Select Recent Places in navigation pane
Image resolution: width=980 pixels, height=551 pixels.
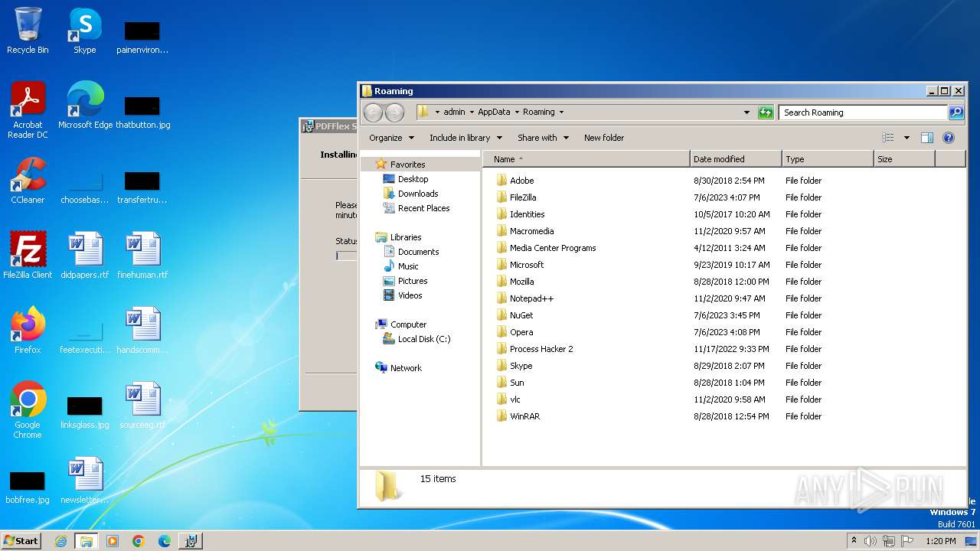423,208
